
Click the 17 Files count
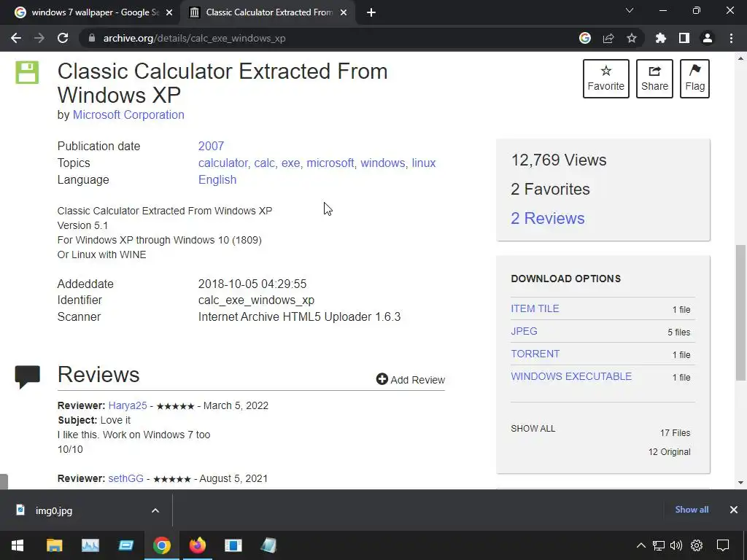click(675, 433)
